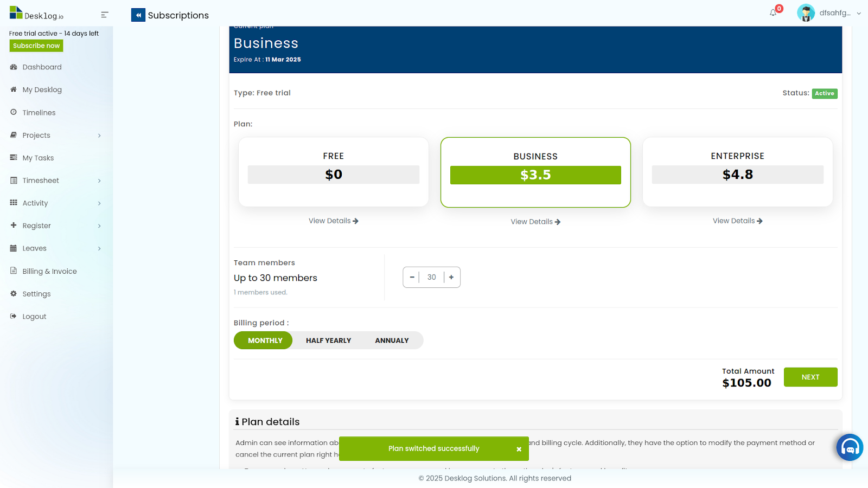
Task: Open Settings from the sidebar
Action: pyautogui.click(x=36, y=294)
